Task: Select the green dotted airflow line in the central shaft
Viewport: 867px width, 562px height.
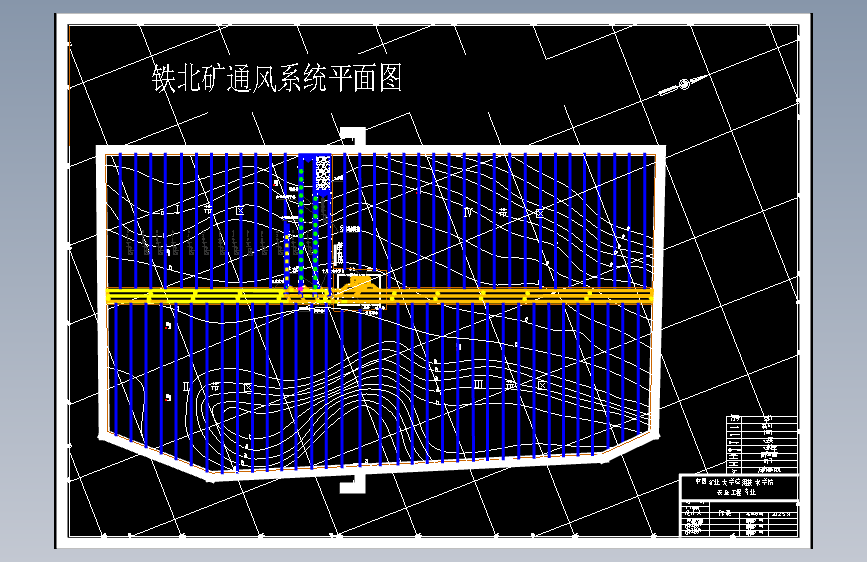Action: tap(301, 223)
